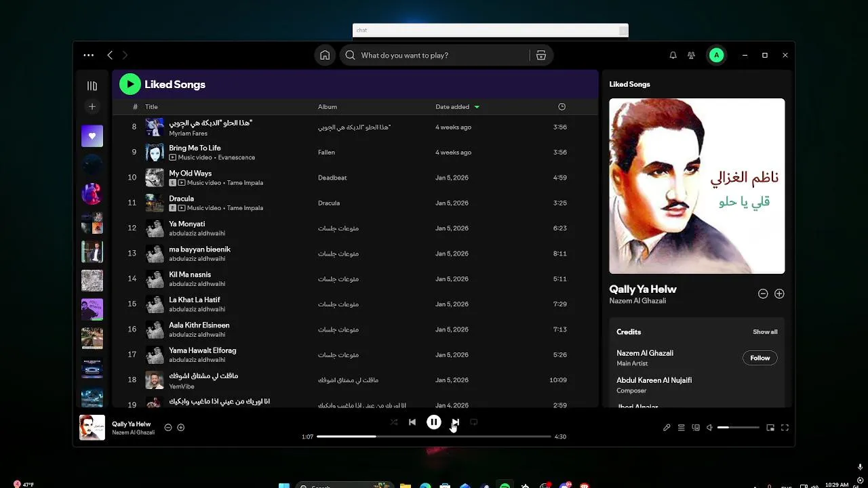Select the track Kil Ma nasnis

pos(190,274)
